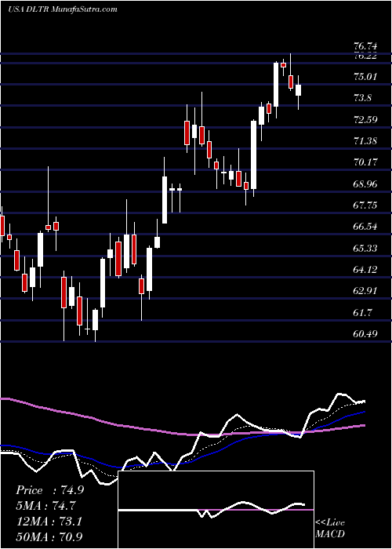Click the 12MA : 73.1 readout
This screenshot has height=549, width=392.
pyautogui.click(x=49, y=522)
